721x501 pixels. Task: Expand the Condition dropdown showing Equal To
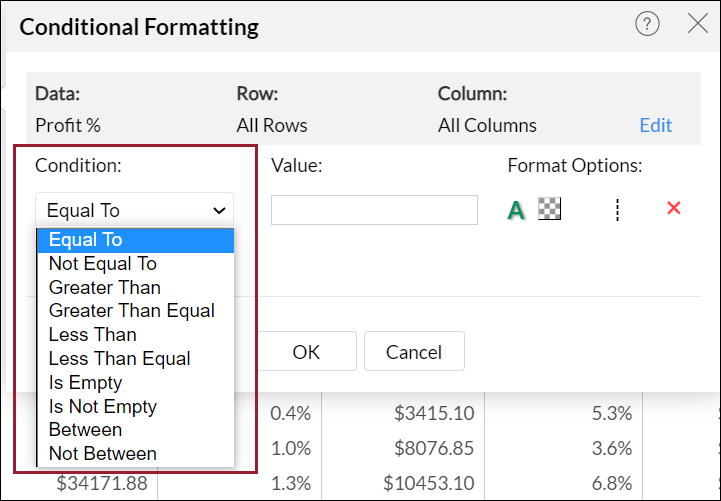pyautogui.click(x=135, y=210)
